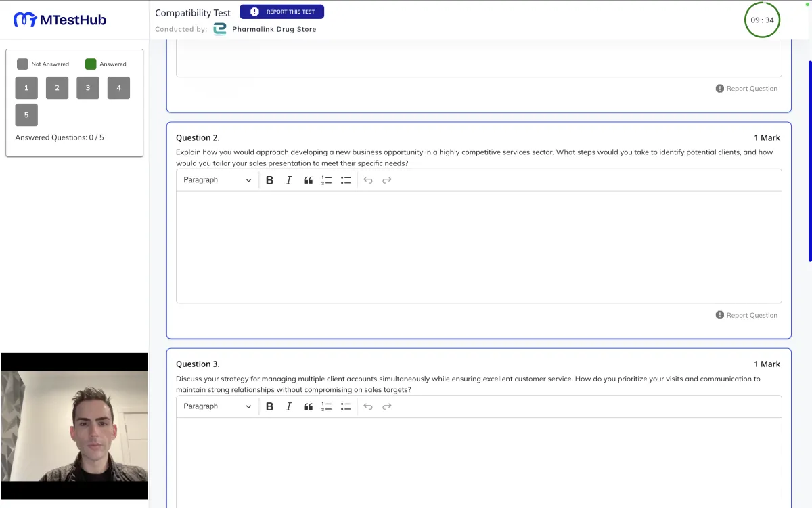Jump to question 2 in navigator
The image size is (812, 508).
[x=57, y=87]
